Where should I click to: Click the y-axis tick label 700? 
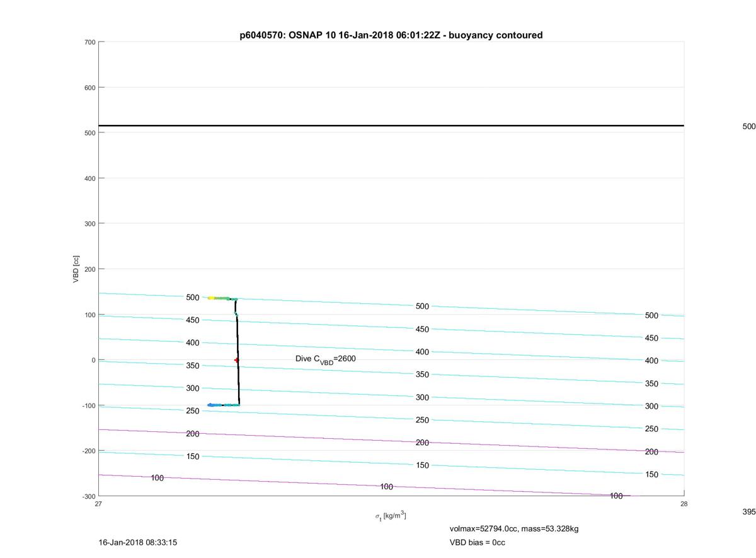[90, 42]
